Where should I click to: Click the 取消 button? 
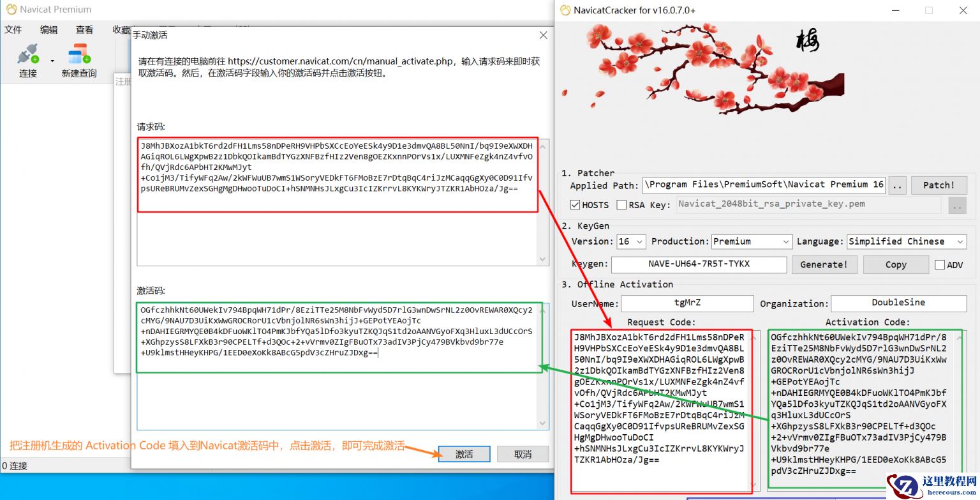click(x=523, y=454)
